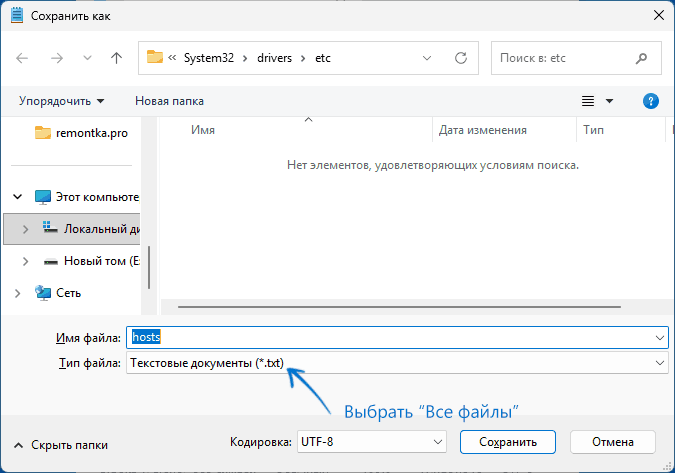The width and height of the screenshot is (675, 473).
Task: Click the Сохранить button
Action: pyautogui.click(x=508, y=442)
